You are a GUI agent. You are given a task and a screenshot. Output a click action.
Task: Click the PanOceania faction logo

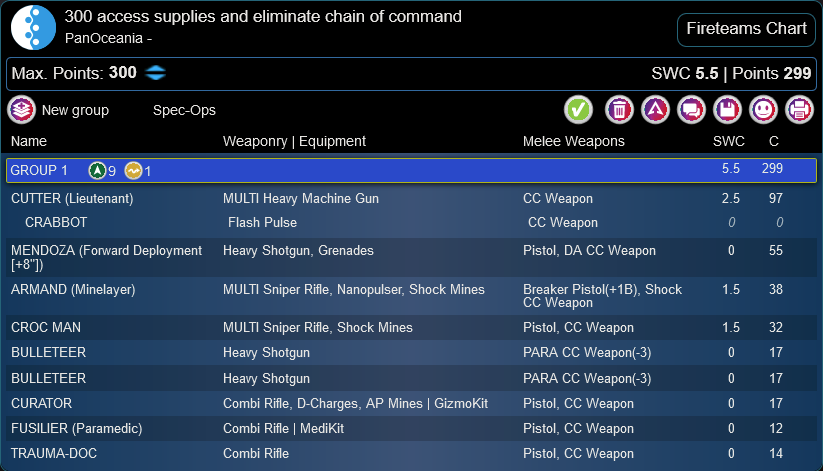[33, 28]
